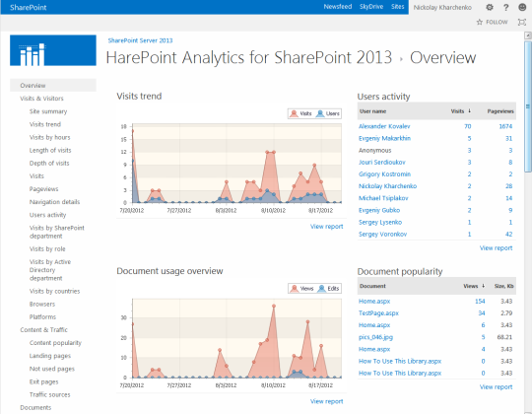The width and height of the screenshot is (532, 414).
Task: Select Overview in the left navigation
Action: (53, 85)
